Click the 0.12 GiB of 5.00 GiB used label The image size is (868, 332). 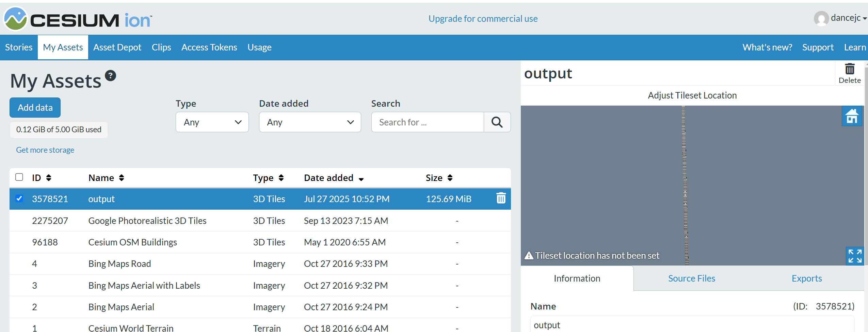(59, 130)
